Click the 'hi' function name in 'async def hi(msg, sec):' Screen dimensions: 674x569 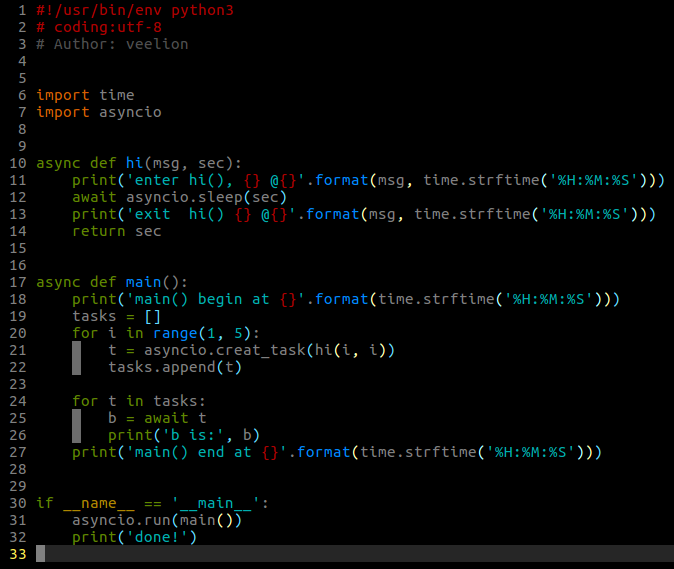point(135,163)
